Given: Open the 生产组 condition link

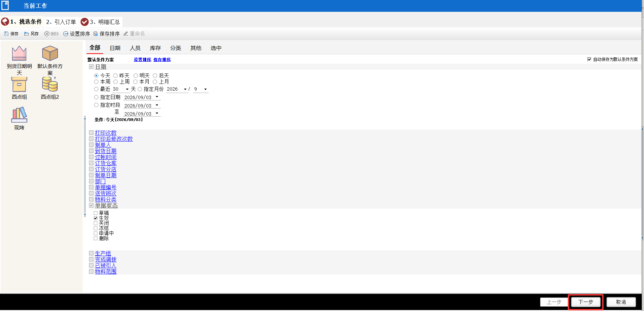Looking at the screenshot, I should (x=103, y=253).
